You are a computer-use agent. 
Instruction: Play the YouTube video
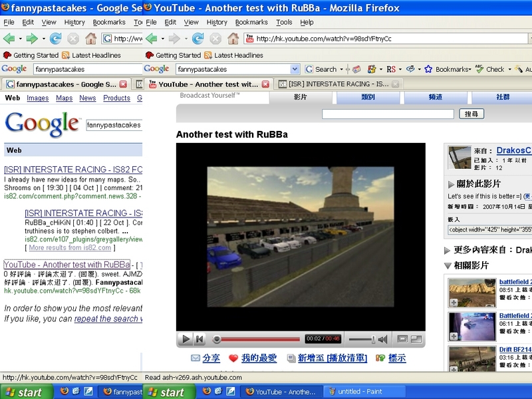tap(186, 339)
